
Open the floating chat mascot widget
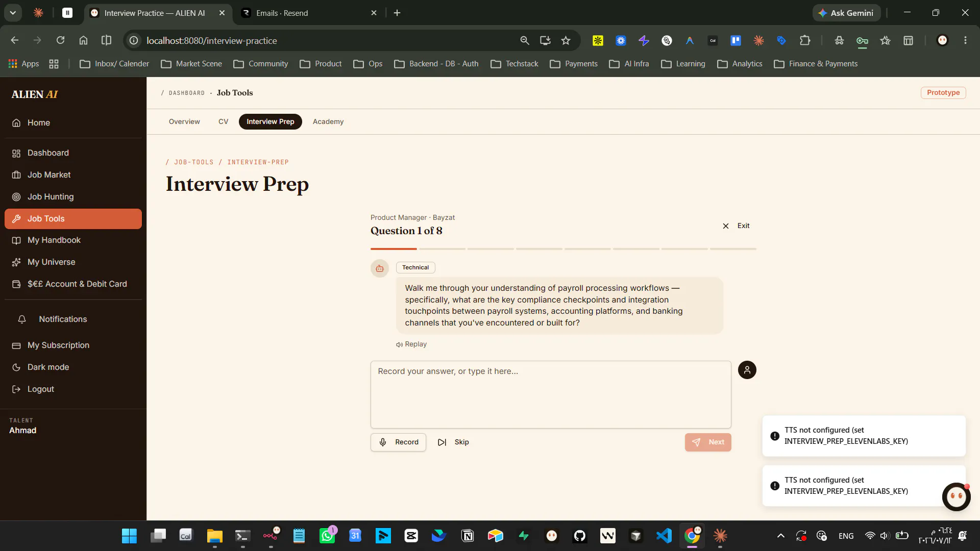pyautogui.click(x=956, y=497)
